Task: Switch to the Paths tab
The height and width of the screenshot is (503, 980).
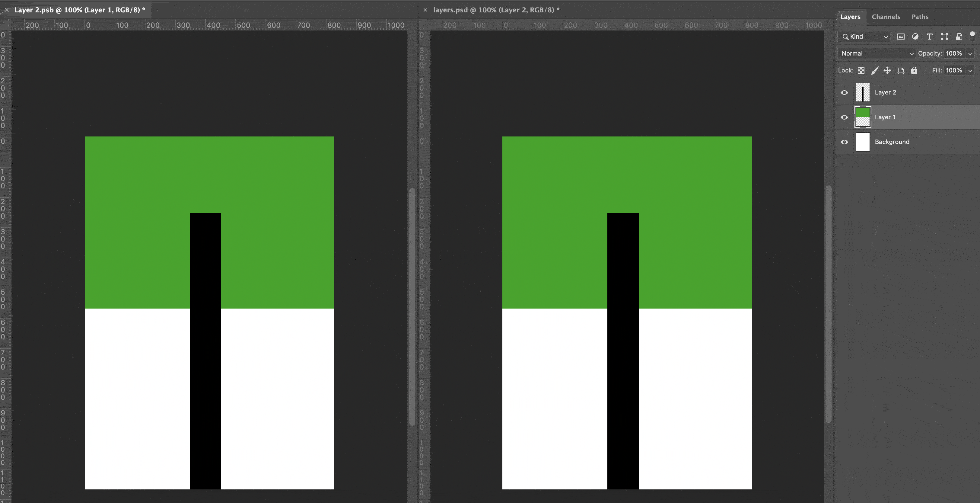Action: [x=920, y=17]
